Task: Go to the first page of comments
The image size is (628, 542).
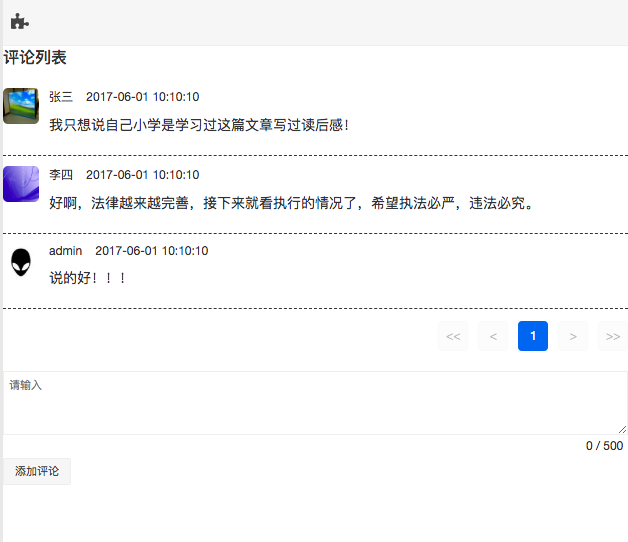Action: point(453,336)
